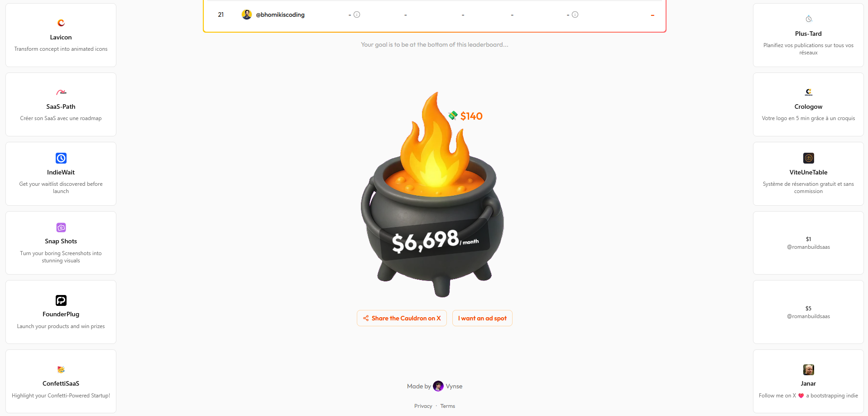Open the Privacy link

[423, 406]
